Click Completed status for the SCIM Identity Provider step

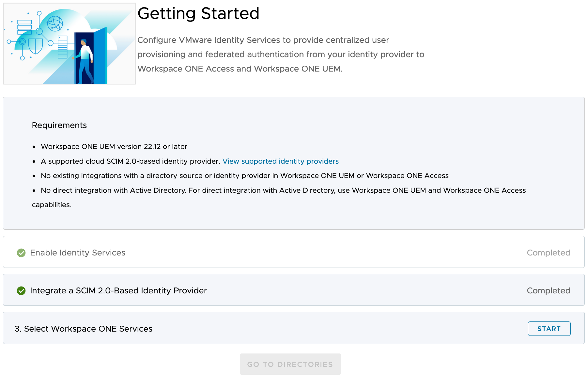point(548,291)
